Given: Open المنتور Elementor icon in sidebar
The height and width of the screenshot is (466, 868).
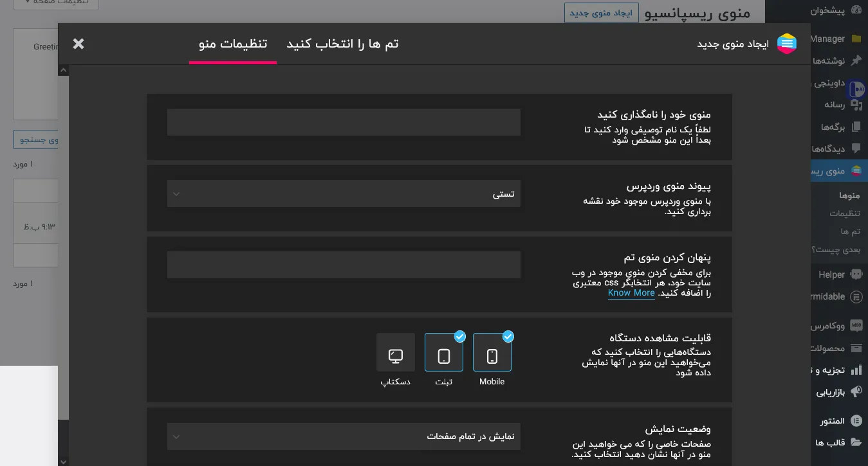Looking at the screenshot, I should point(856,421).
